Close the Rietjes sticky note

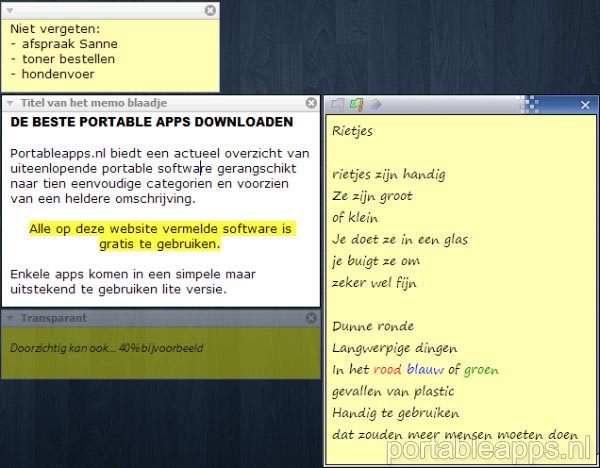coord(586,105)
